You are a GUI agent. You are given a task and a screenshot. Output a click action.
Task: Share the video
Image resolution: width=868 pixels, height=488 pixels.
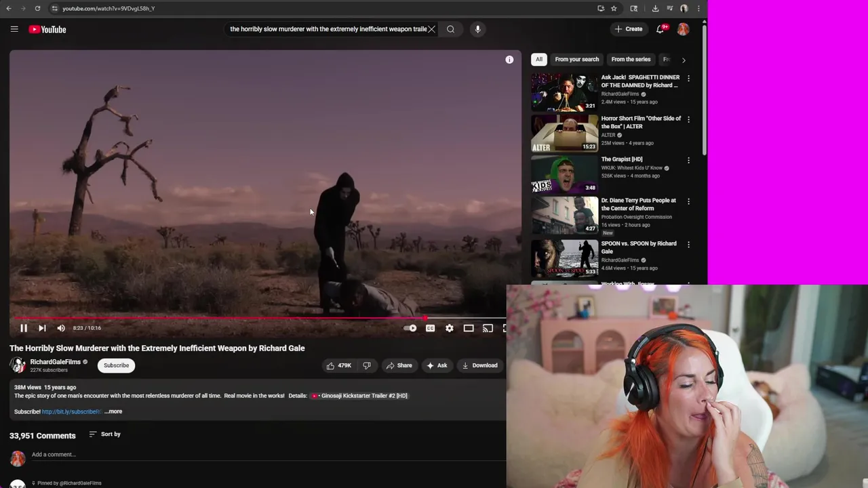pos(399,365)
